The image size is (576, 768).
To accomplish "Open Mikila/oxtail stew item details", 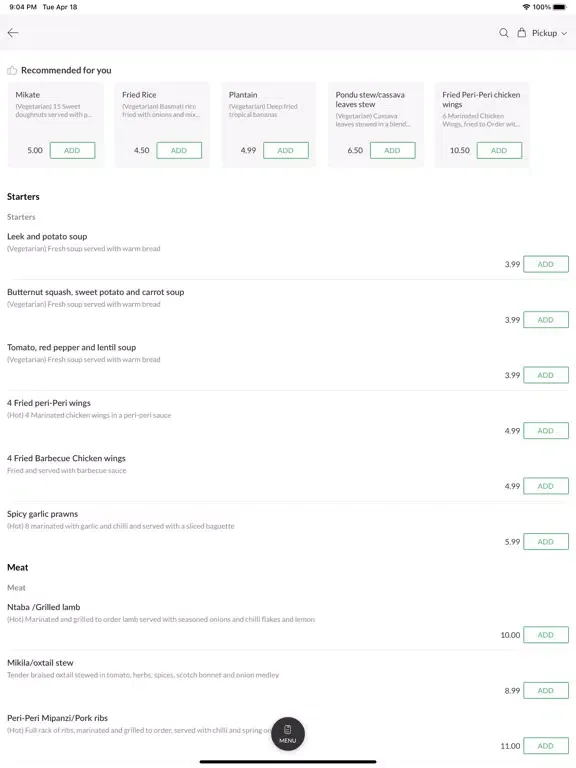I will tap(40, 663).
